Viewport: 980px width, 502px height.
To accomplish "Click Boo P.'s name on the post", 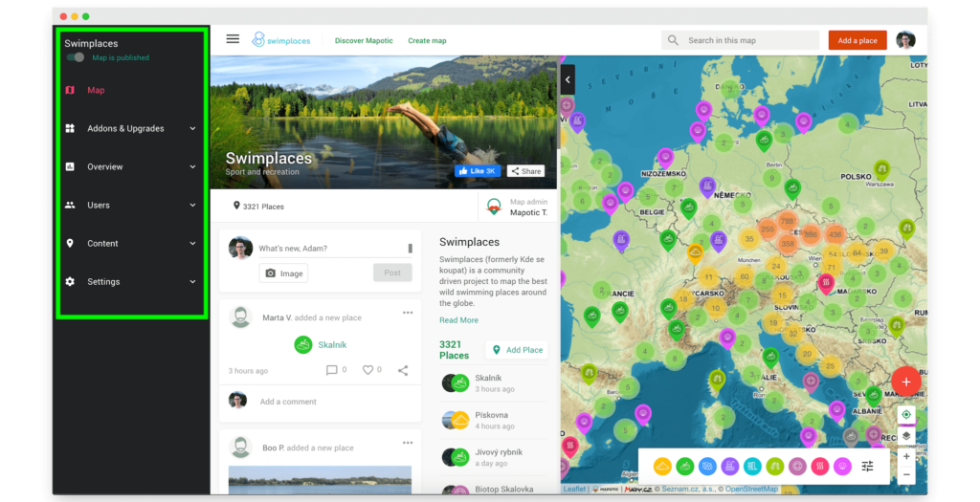I will pos(273,447).
